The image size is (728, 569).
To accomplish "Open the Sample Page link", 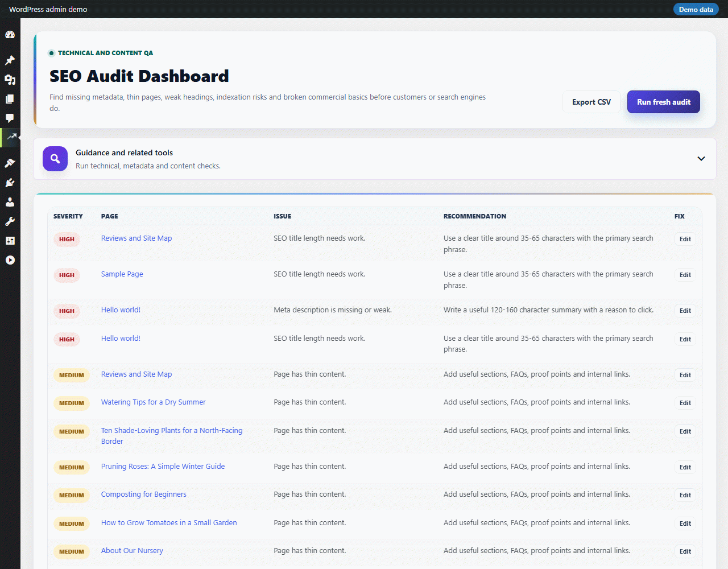I will (x=122, y=274).
